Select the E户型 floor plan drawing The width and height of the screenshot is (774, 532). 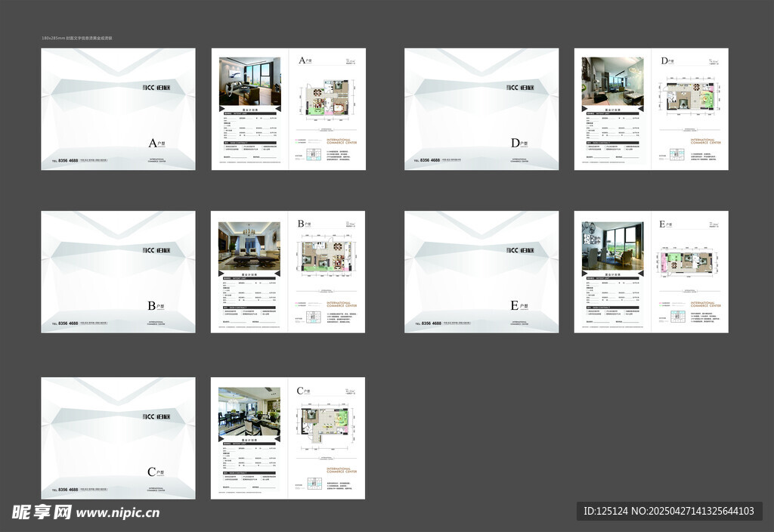point(686,261)
